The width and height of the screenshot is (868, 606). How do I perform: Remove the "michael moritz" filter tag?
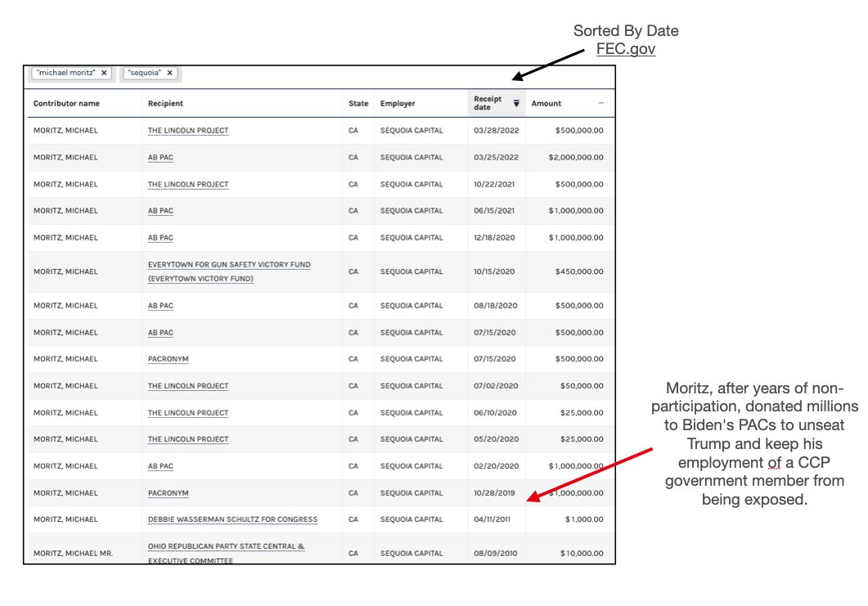(104, 74)
